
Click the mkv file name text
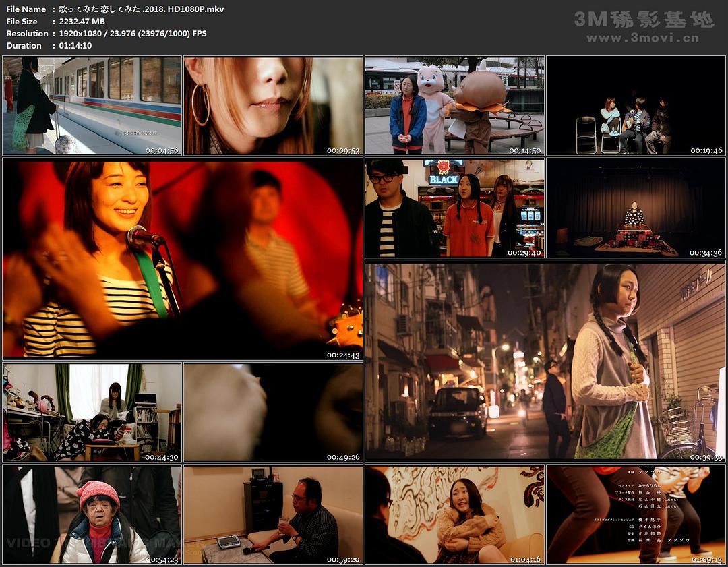coord(142,9)
